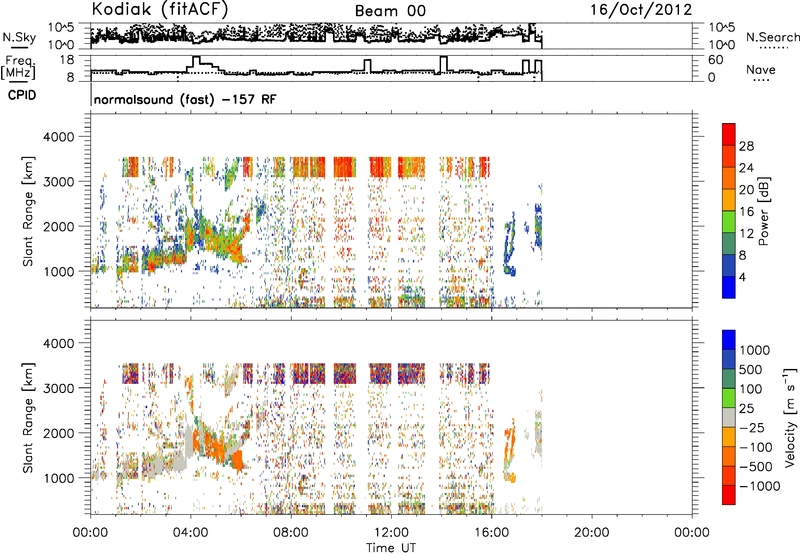Image resolution: width=800 pixels, height=554 pixels.
Task: Click the "24" tick on Power colorbar
Action: (746, 168)
